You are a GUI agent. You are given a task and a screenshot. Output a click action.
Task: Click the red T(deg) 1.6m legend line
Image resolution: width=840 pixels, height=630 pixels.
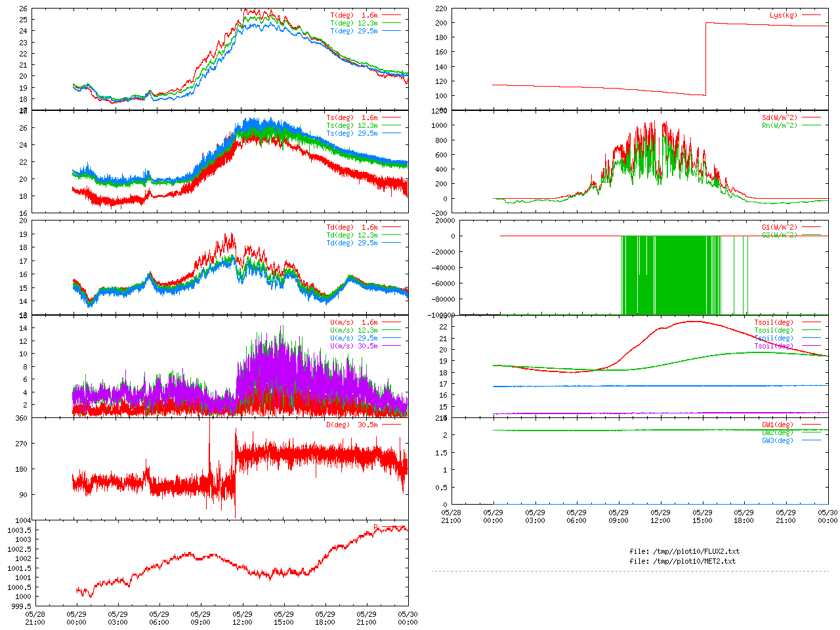click(391, 15)
